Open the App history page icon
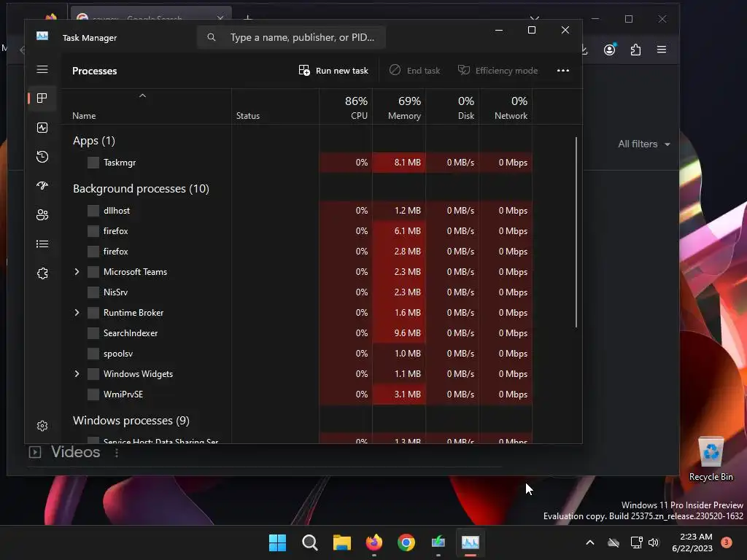The height and width of the screenshot is (560, 747). pyautogui.click(x=42, y=157)
